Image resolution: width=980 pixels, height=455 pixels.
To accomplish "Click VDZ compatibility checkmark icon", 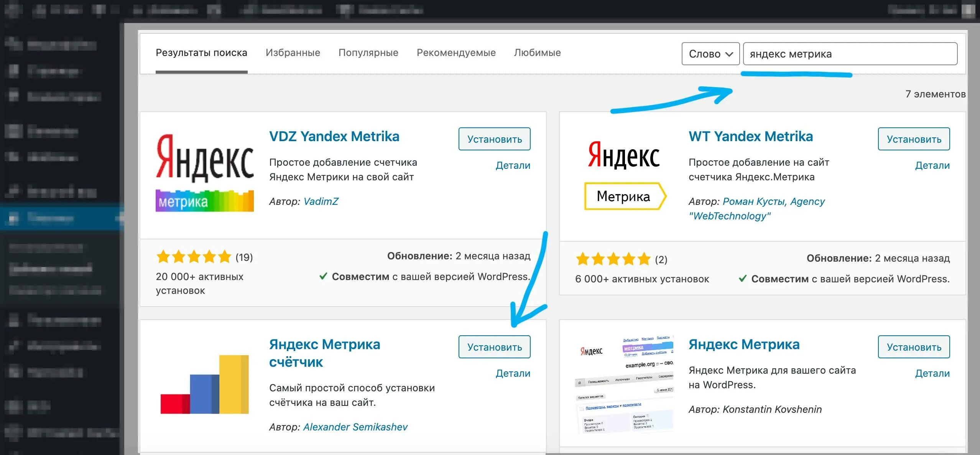I will pos(323,276).
